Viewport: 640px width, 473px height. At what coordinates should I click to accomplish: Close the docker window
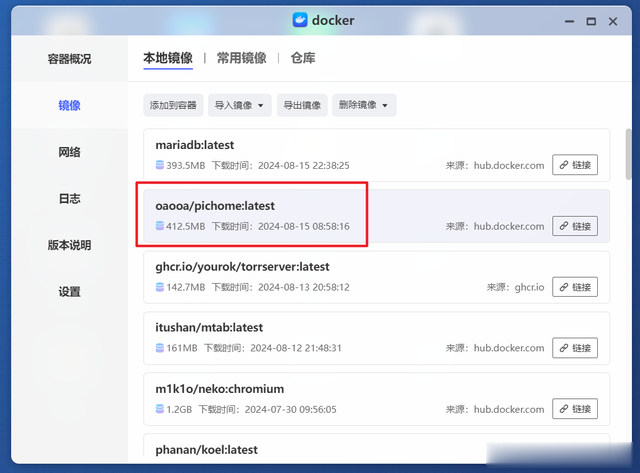pos(613,21)
